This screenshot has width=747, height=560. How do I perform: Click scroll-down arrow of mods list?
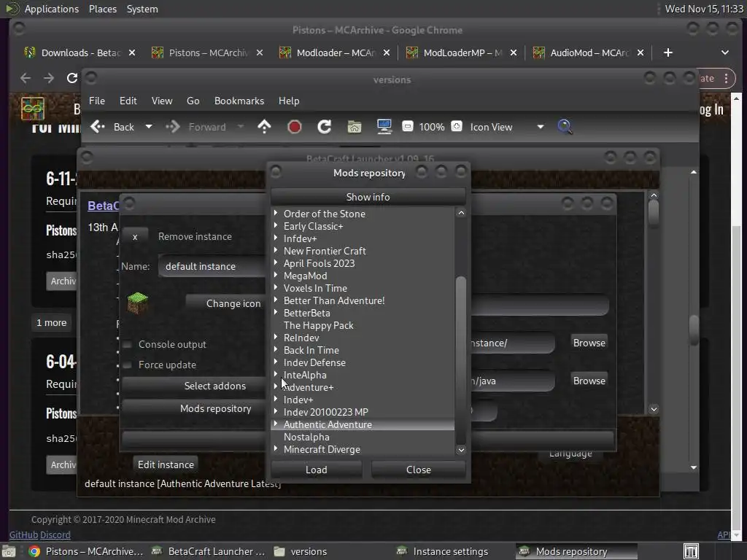point(461,449)
